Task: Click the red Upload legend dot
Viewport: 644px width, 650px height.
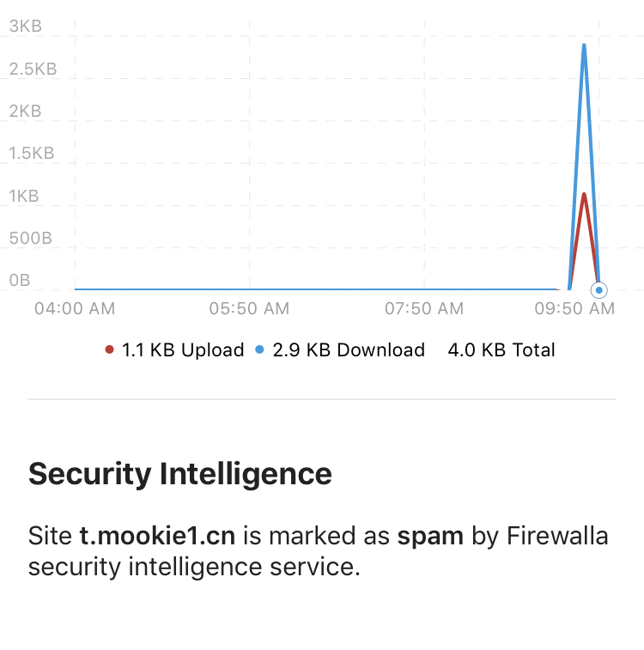Action: 109,349
